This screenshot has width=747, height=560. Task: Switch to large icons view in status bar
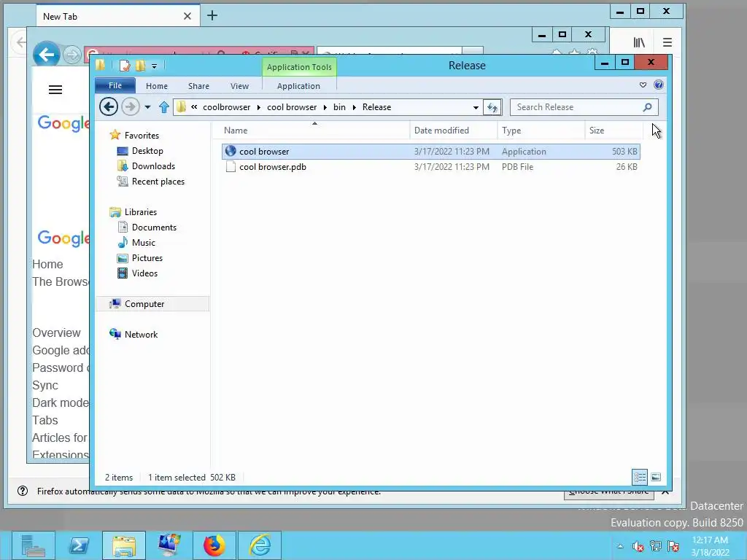click(x=656, y=477)
